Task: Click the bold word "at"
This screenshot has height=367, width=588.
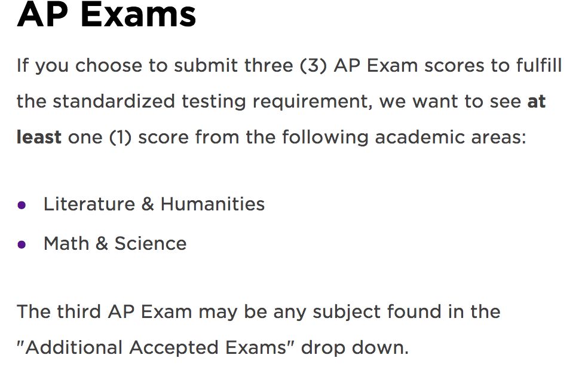Action: coord(536,102)
